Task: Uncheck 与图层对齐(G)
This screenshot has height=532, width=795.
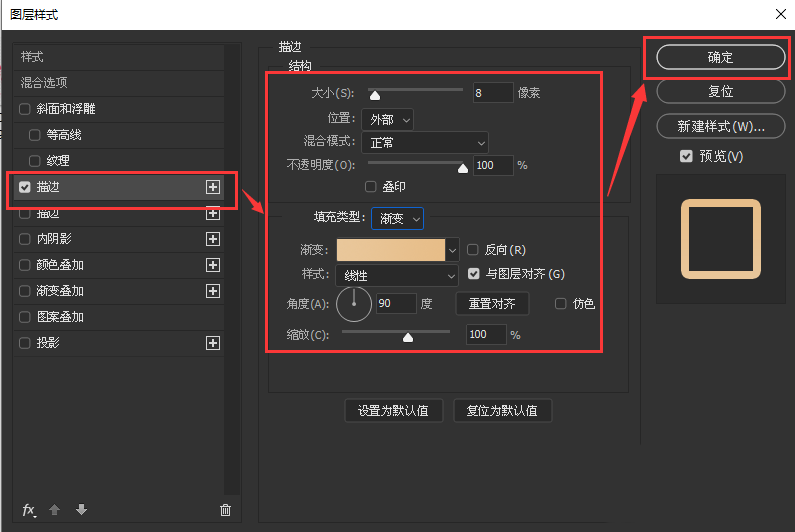Action: click(x=474, y=274)
